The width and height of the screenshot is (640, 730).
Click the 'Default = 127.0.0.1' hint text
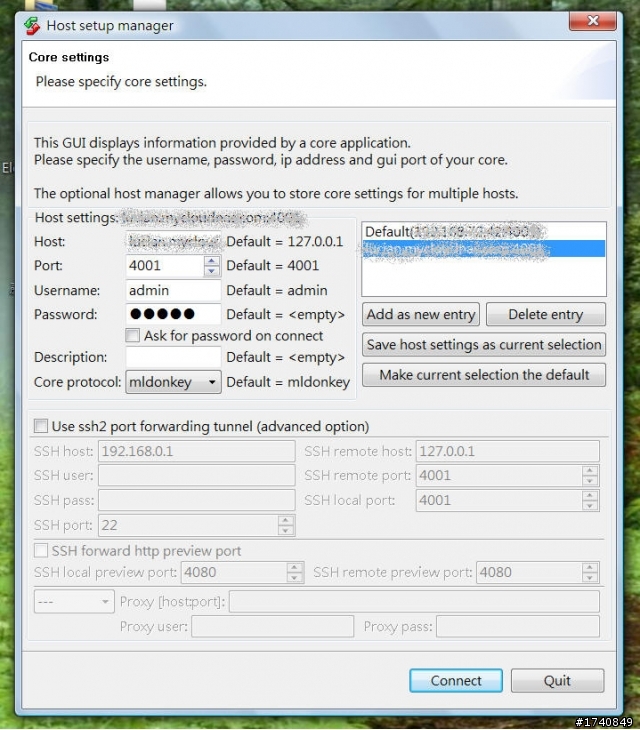pyautogui.click(x=284, y=242)
